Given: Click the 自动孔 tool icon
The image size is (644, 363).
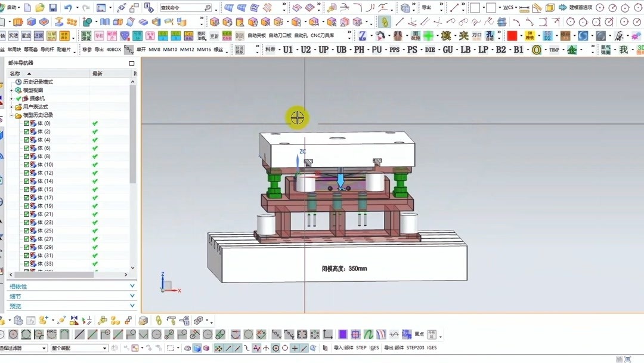Looking at the screenshot, I should (x=301, y=36).
